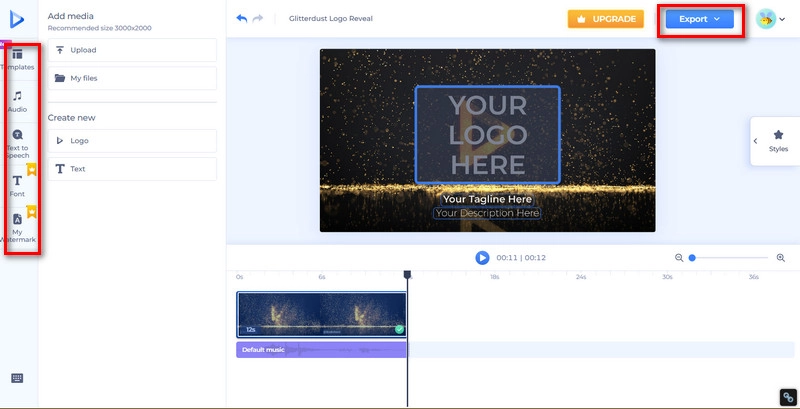Click the orange UPGRADE button
This screenshot has height=409, width=800.
(x=606, y=19)
